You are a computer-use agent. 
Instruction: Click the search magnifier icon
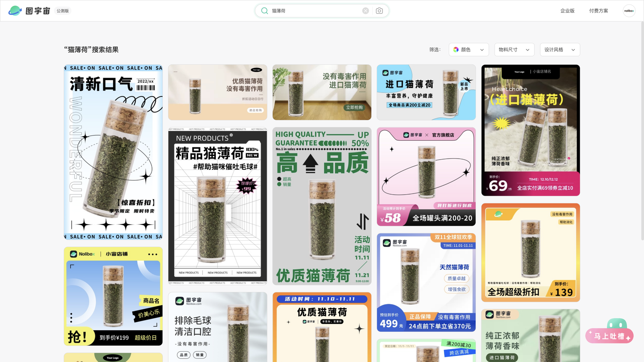coord(264,11)
